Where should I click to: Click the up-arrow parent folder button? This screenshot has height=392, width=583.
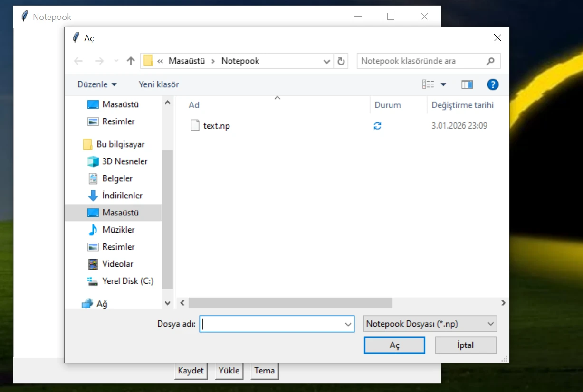(x=131, y=61)
